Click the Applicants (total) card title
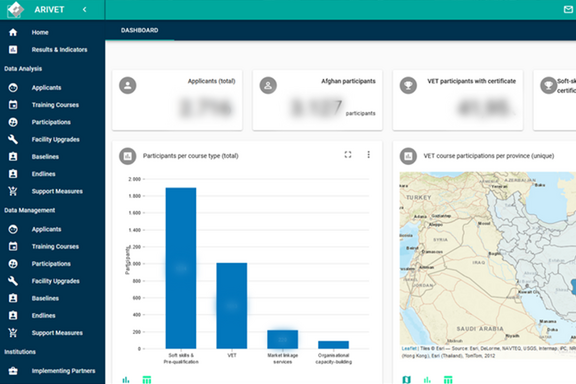Viewport: 576px width, 384px height. 212,81
